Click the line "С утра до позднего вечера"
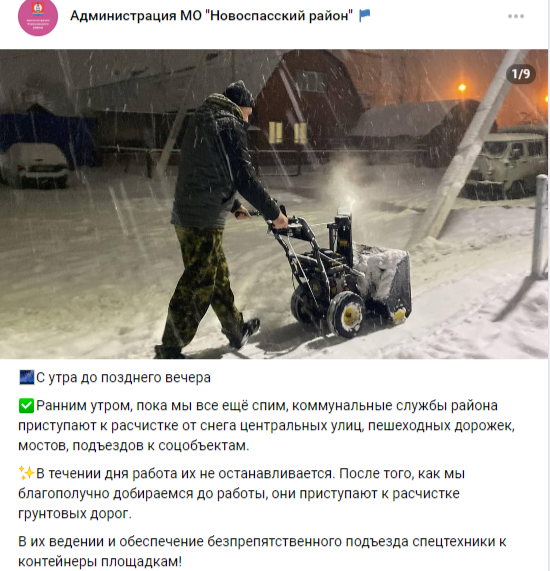Screen dimensions: 550x571 (x=123, y=378)
